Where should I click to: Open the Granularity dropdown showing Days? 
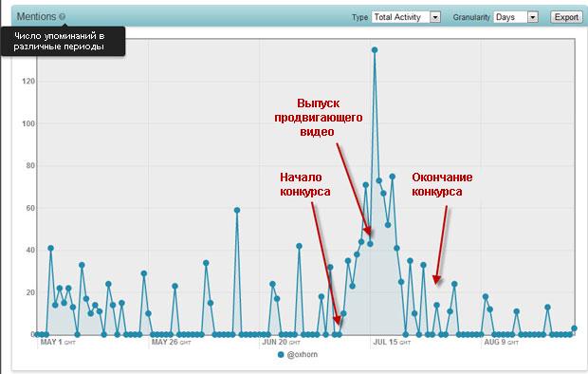[x=516, y=17]
